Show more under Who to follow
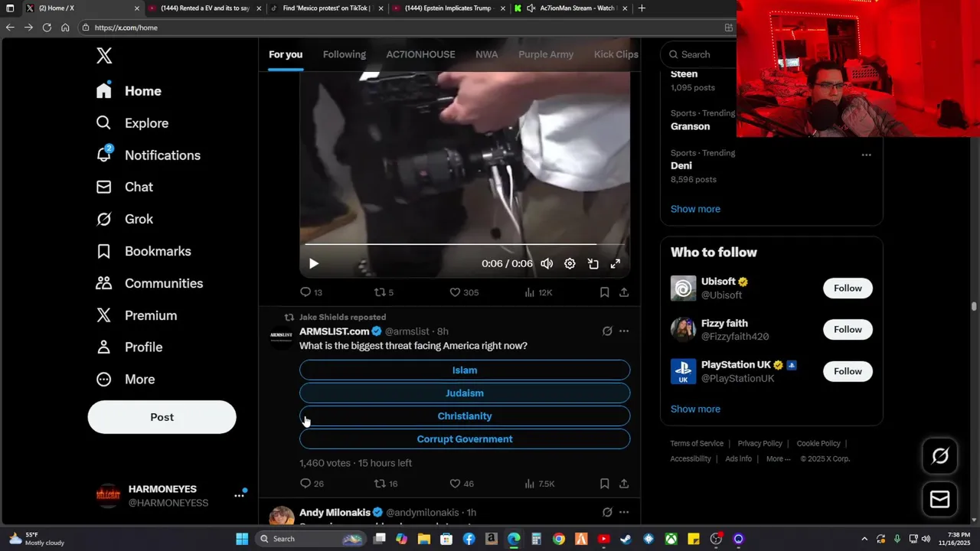This screenshot has width=980, height=551. pos(695,409)
